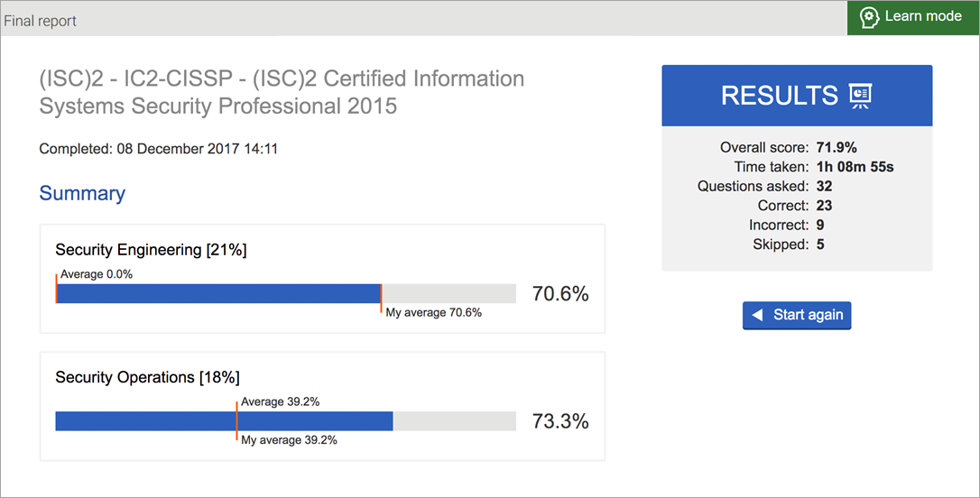The image size is (980, 498).
Task: Select the Final report title tab
Action: (x=41, y=20)
